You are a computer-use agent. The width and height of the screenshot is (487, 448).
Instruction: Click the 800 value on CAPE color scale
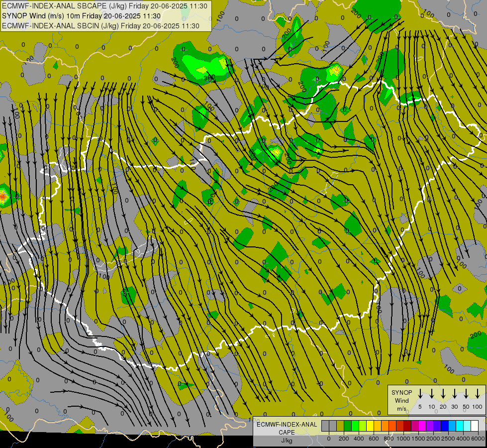click(x=389, y=439)
